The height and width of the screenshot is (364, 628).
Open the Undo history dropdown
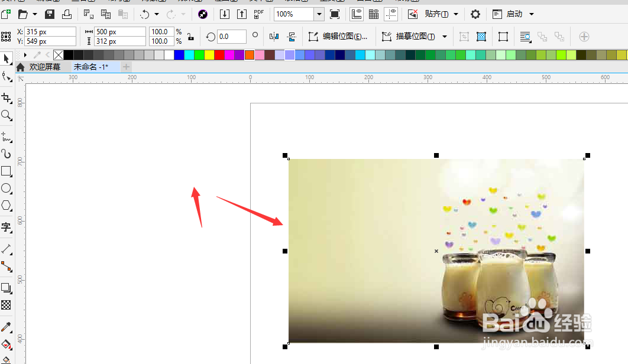pos(157,14)
